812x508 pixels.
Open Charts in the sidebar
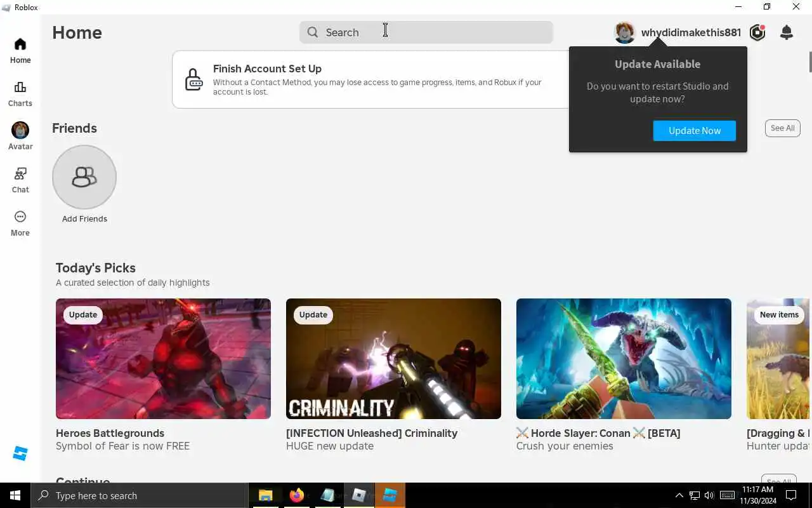(x=20, y=94)
